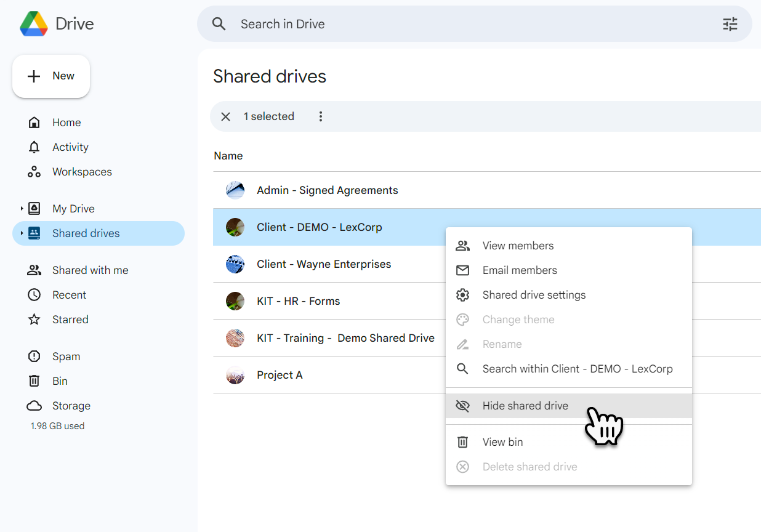Hide the LexCorp shared drive
Screen dimensions: 761x532
(x=525, y=405)
